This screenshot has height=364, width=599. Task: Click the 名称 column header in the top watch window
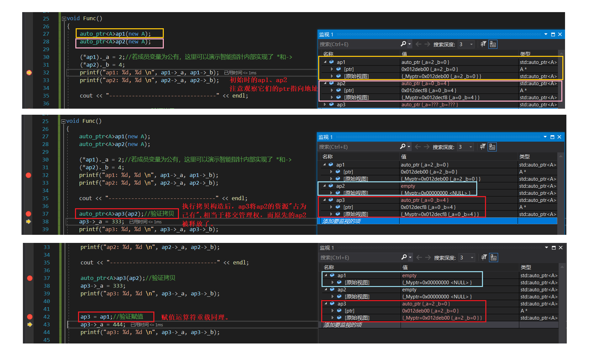pyautogui.click(x=328, y=54)
